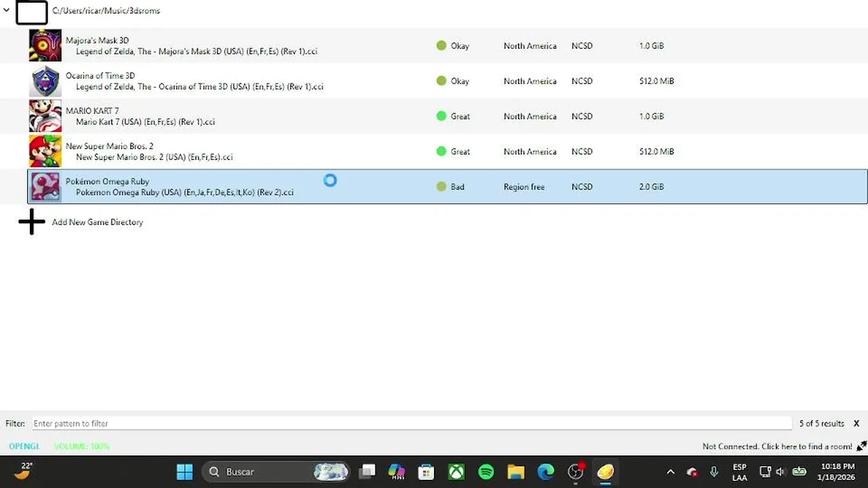Collapse the 3dsroms directory chevron
868x488 pixels.
click(x=7, y=10)
